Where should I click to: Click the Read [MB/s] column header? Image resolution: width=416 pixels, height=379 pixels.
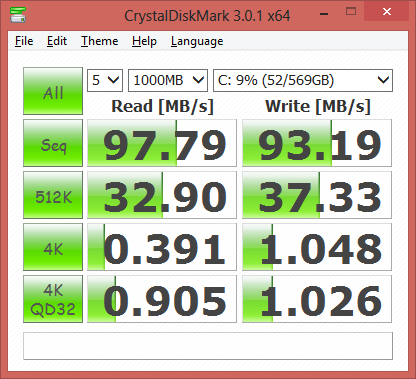pos(162,107)
